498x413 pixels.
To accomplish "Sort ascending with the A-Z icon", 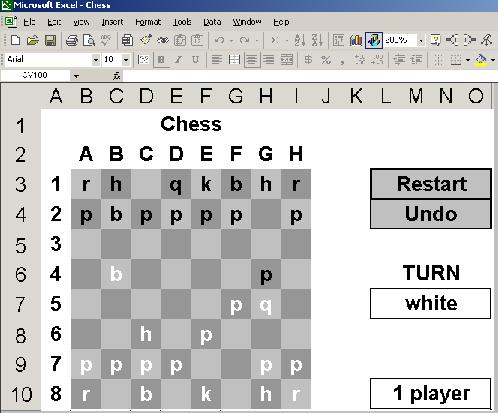I will 299,40.
